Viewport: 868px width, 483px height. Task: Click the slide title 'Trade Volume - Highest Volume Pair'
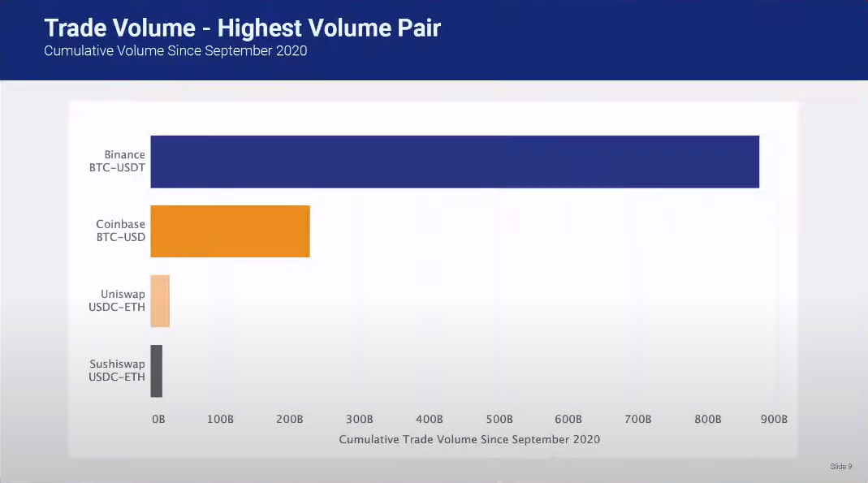[x=243, y=28]
